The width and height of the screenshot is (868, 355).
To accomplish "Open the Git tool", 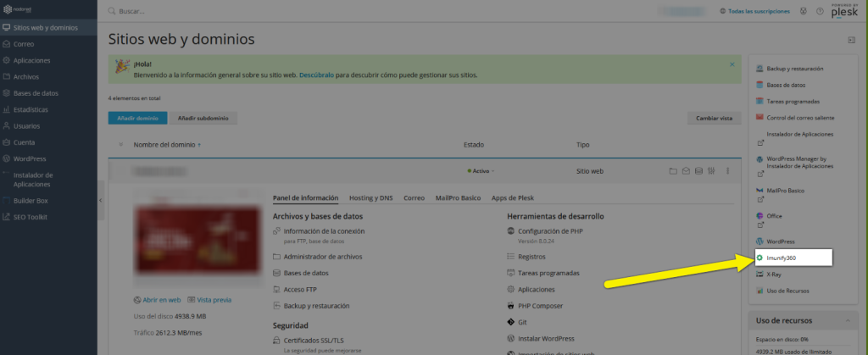I will (523, 322).
